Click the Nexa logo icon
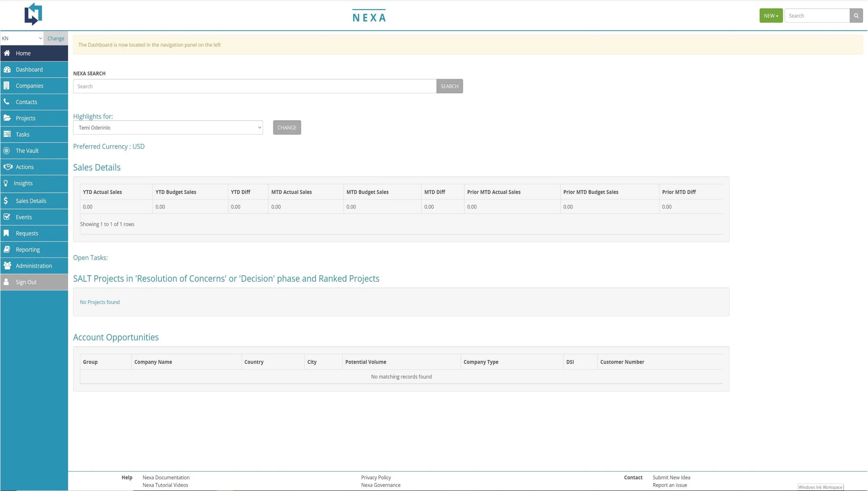The width and height of the screenshot is (868, 491). click(x=33, y=14)
